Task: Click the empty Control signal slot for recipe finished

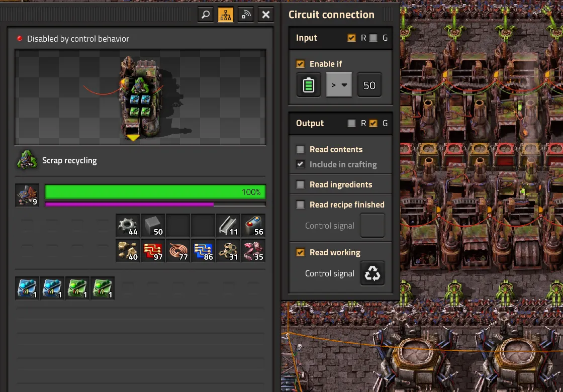Action: (372, 226)
